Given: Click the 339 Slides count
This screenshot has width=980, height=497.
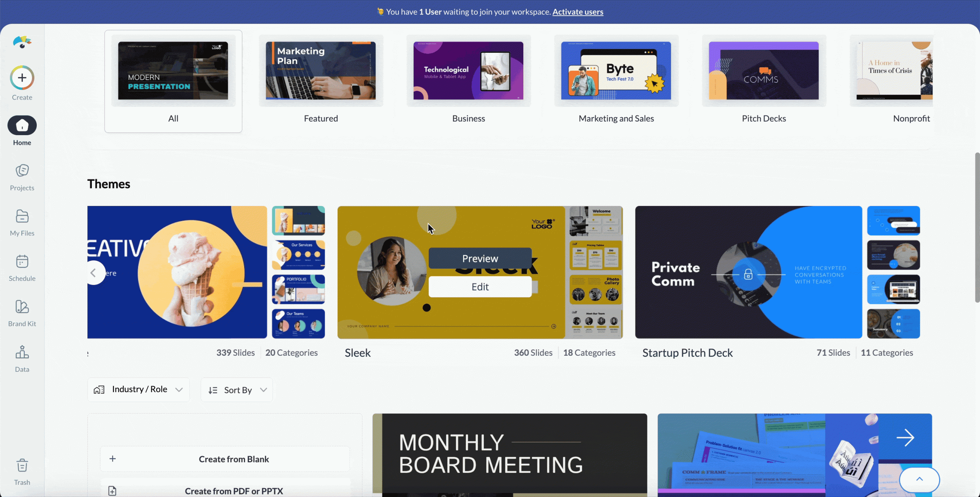Looking at the screenshot, I should (235, 353).
